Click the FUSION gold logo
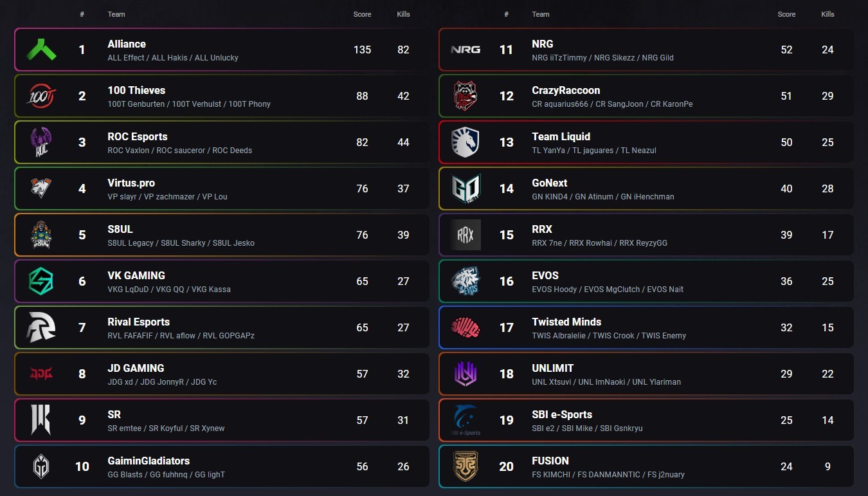The width and height of the screenshot is (868, 496). [466, 466]
